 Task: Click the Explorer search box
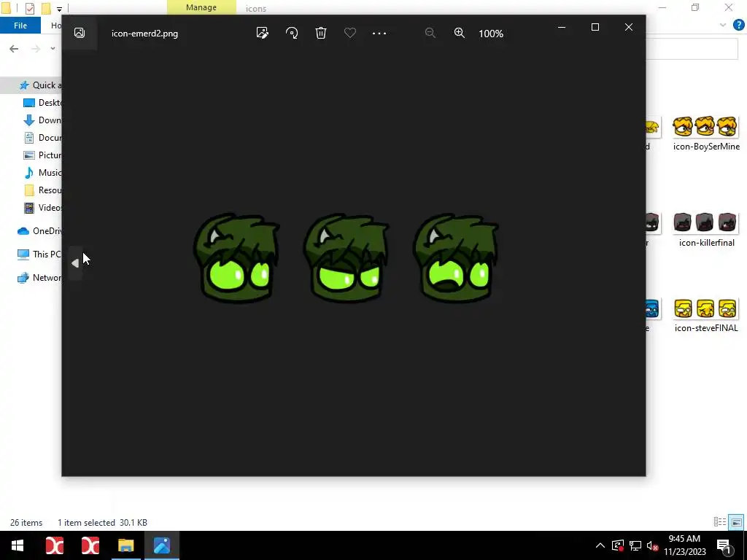(x=692, y=49)
